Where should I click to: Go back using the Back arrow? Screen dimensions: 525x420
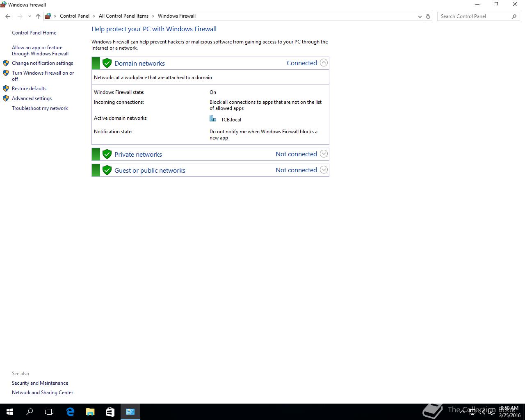coord(8,16)
